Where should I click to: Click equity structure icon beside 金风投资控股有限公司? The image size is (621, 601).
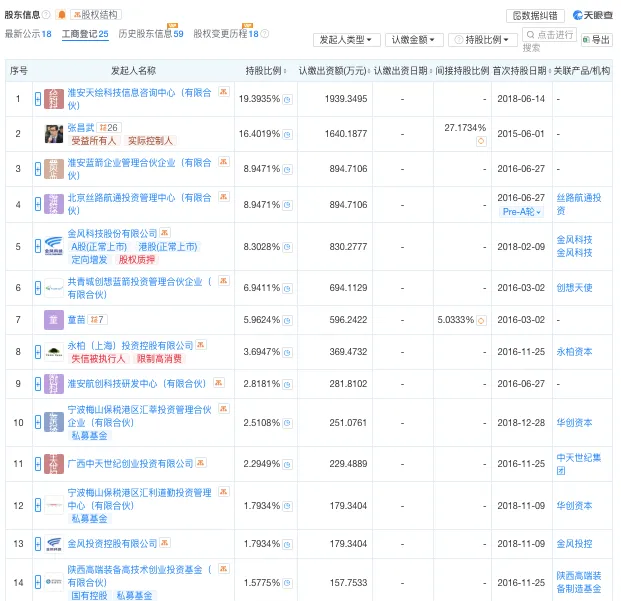point(165,542)
